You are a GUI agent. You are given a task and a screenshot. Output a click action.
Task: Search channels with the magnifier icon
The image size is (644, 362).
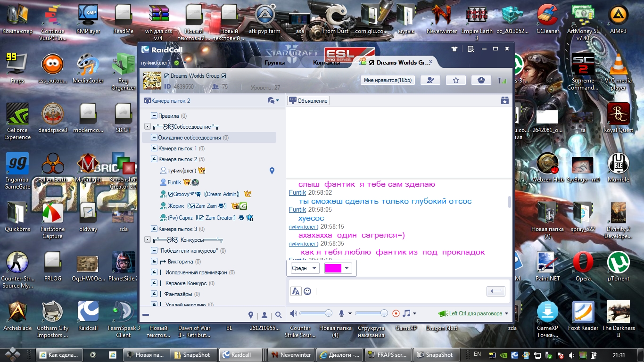click(x=279, y=315)
